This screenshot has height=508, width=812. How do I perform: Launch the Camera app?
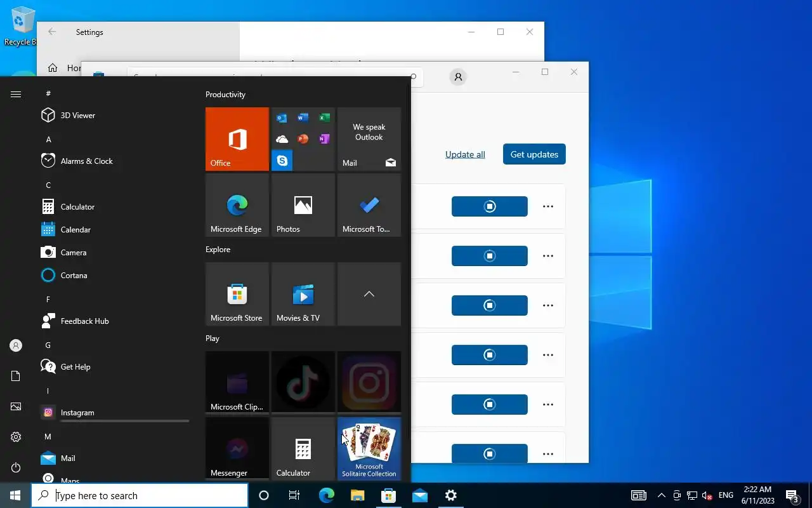tap(114, 253)
